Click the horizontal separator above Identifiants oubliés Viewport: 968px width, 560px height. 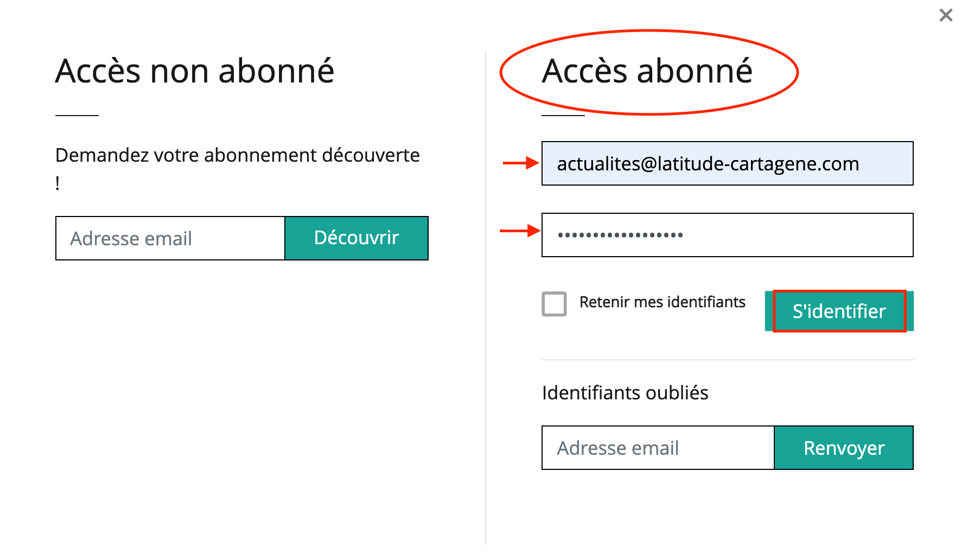(x=727, y=359)
